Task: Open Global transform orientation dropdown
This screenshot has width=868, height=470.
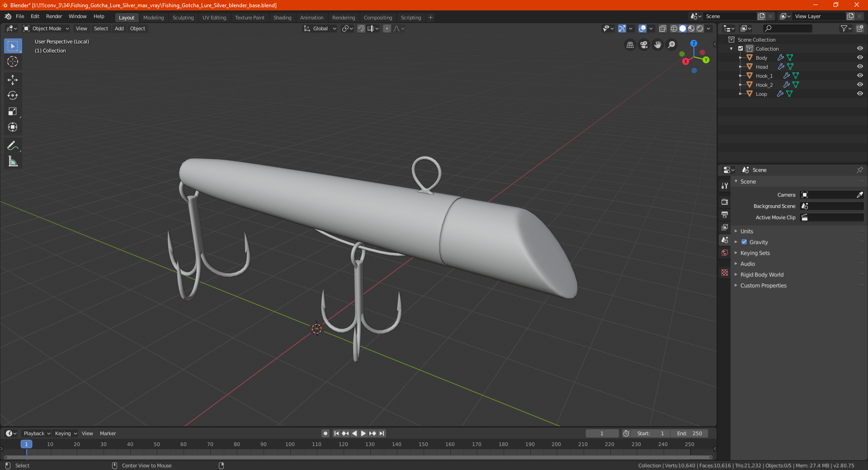Action: (x=320, y=28)
